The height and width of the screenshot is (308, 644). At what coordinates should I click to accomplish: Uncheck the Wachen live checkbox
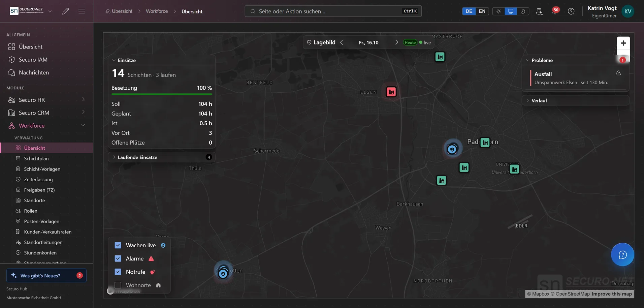[x=118, y=245]
